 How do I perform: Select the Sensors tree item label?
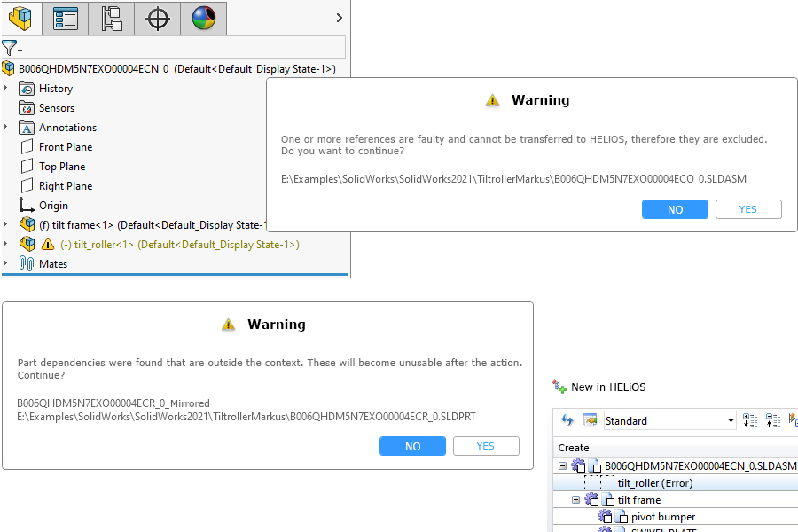pyautogui.click(x=57, y=108)
